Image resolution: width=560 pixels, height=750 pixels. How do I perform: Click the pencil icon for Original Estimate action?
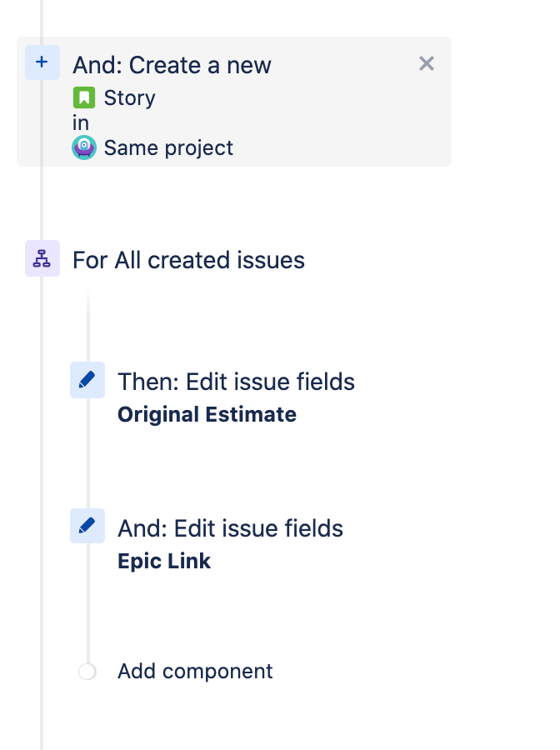(x=87, y=380)
